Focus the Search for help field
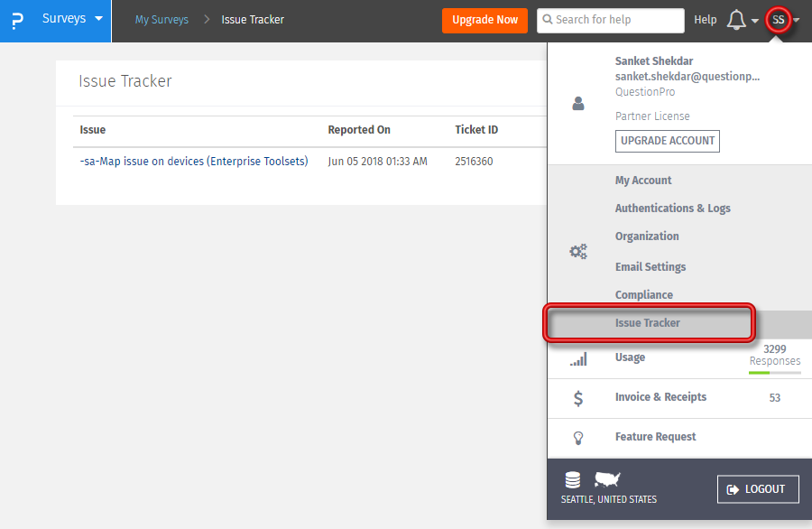Viewport: 812px width, 529px height. (611, 20)
